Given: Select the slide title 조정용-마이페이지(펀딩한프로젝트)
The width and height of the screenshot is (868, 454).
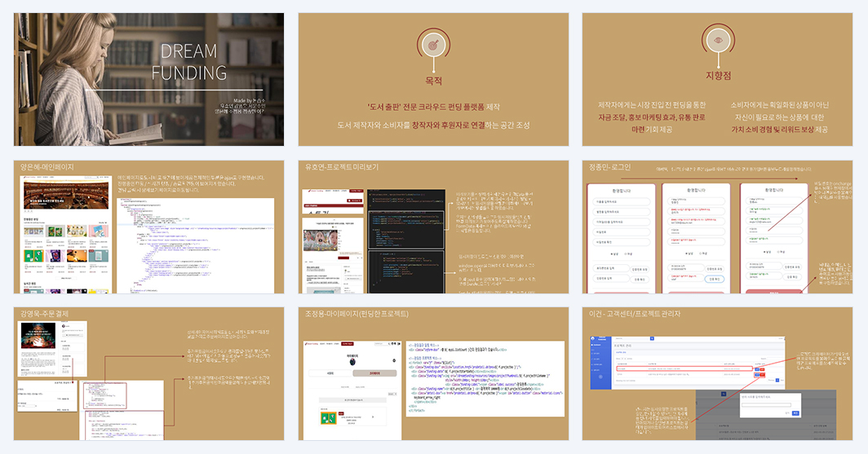Looking at the screenshot, I should (x=356, y=314).
